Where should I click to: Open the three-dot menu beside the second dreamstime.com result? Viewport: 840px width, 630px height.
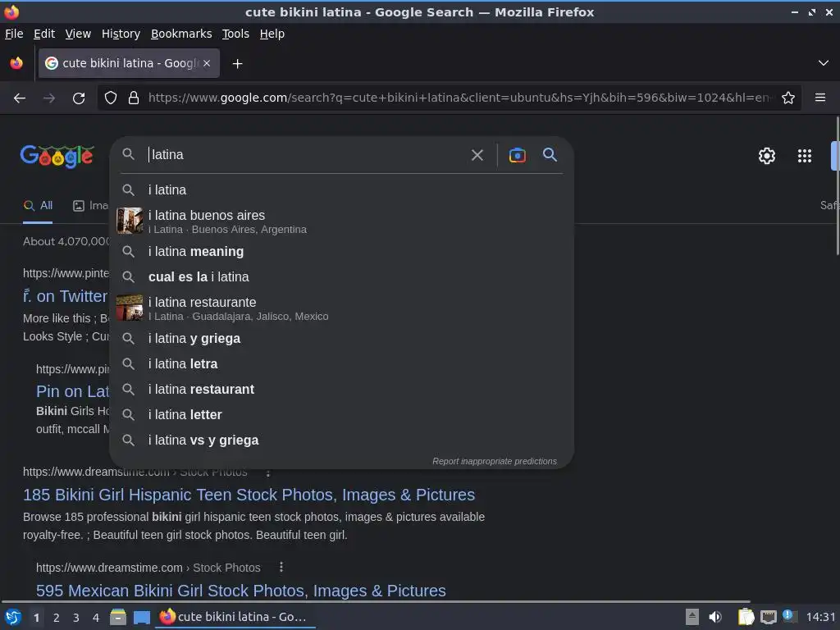pos(281,568)
